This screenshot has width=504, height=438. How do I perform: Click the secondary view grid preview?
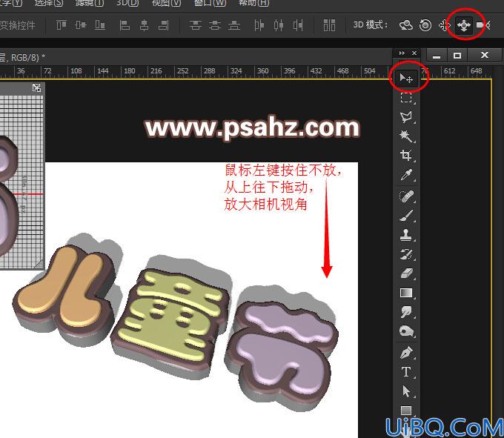(21, 180)
